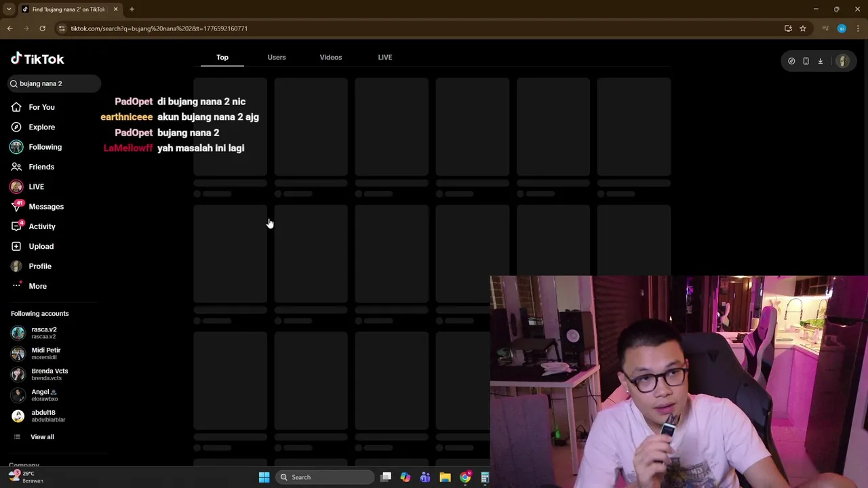Image resolution: width=868 pixels, height=488 pixels.
Task: Open Task View on the taskbar
Action: pyautogui.click(x=386, y=477)
